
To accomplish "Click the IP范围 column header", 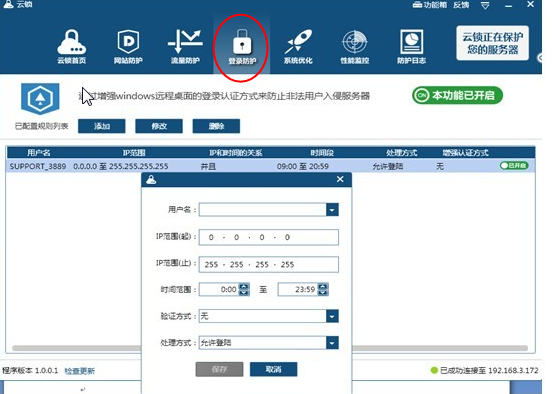I will (134, 153).
